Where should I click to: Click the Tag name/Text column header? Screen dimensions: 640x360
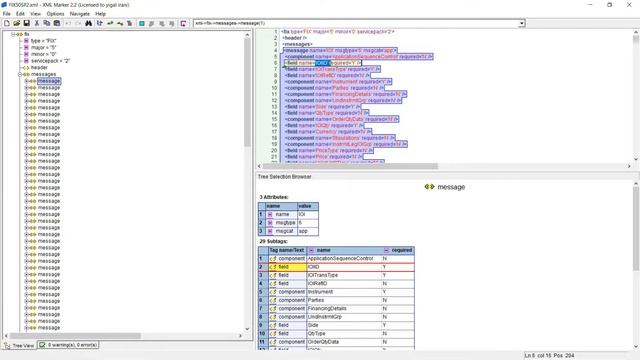pos(287,250)
